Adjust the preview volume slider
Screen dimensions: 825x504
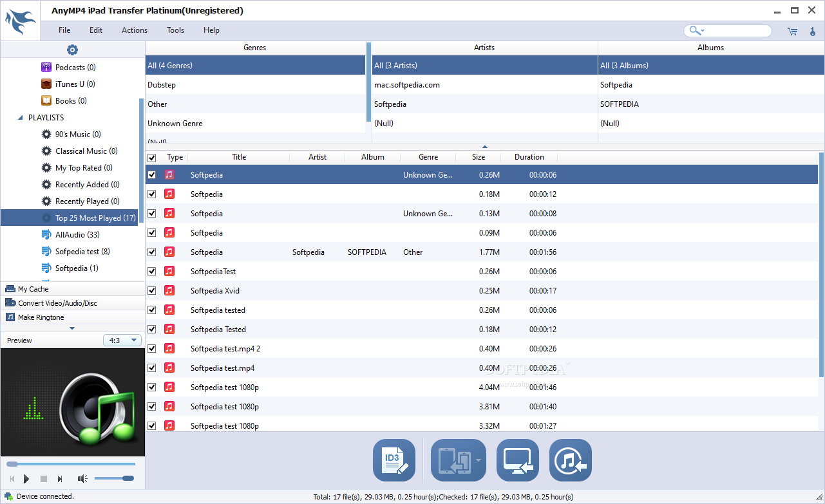[x=114, y=478]
